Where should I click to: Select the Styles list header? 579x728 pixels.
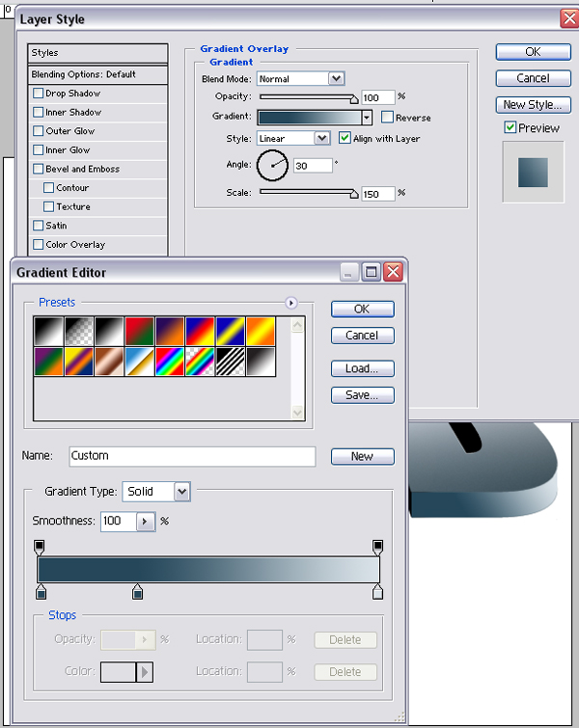coord(97,53)
